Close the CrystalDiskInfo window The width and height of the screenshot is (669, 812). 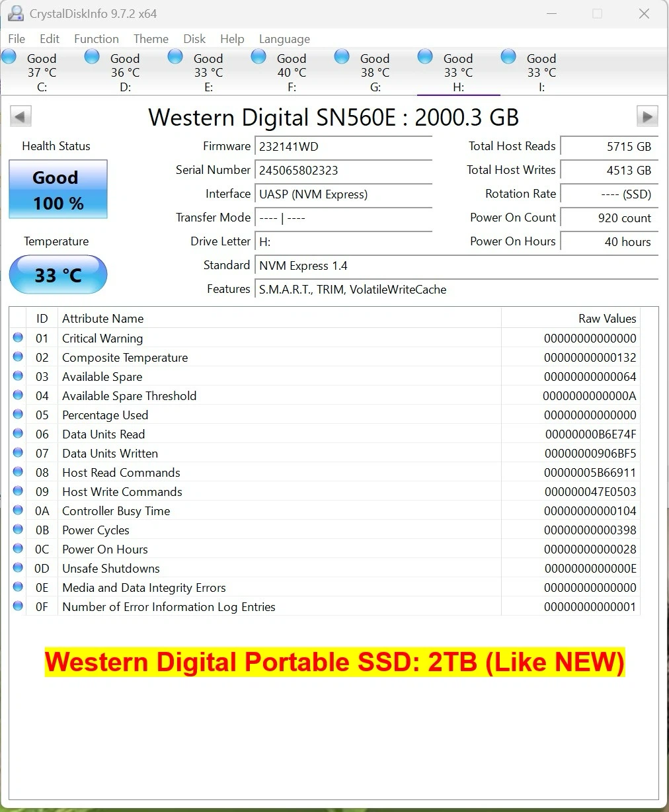point(644,13)
